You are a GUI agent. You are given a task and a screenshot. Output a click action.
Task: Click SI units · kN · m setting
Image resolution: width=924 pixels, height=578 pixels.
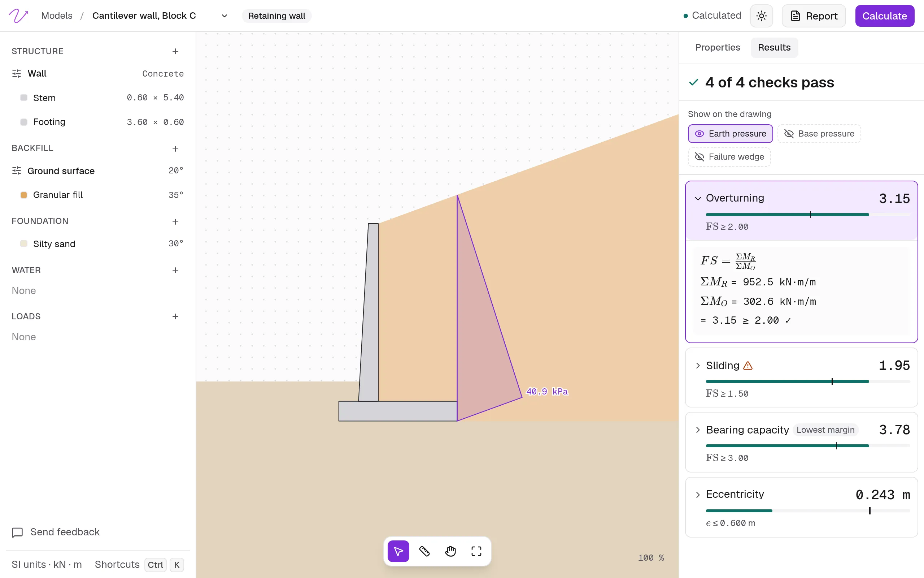(47, 565)
